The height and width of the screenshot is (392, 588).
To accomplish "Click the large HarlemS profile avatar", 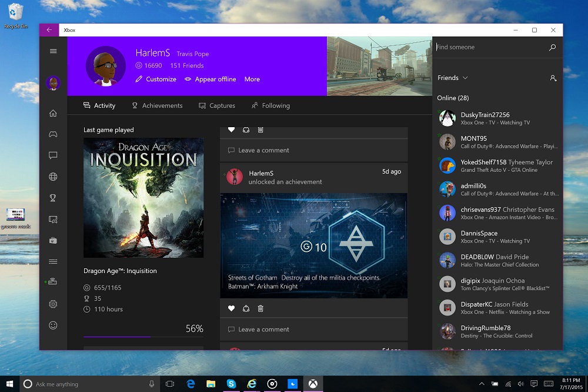I will coord(106,66).
